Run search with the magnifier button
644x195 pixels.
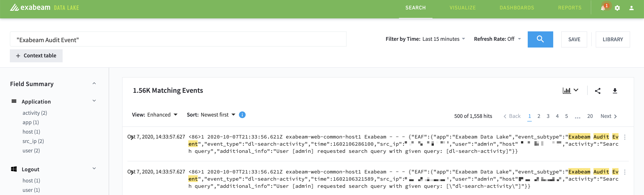pos(540,39)
